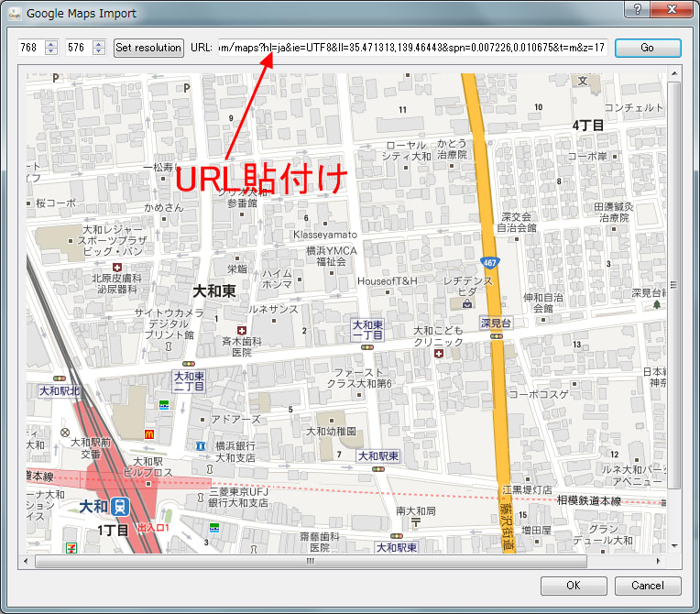
Task: Click into the URL text field
Action: point(411,48)
